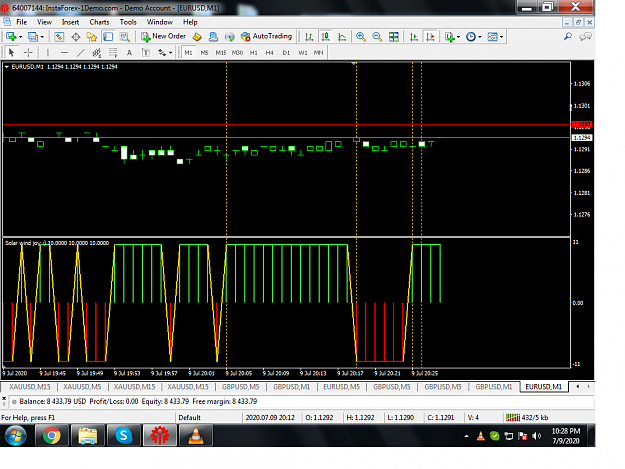This screenshot has width=625, height=469.
Task: Open the Profiles icon
Action: click(33, 37)
